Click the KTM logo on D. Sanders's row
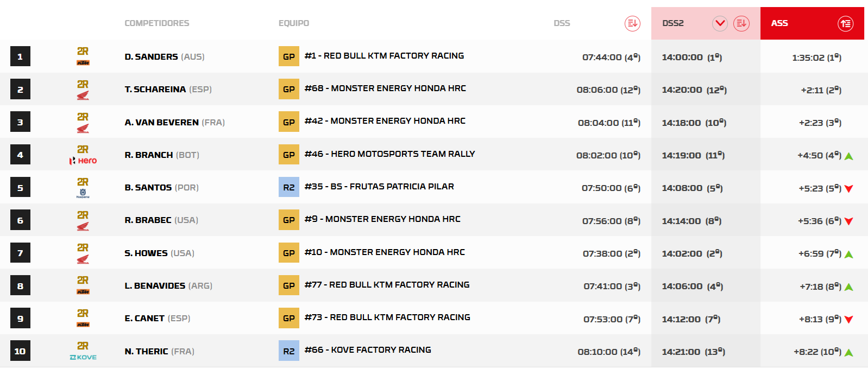Image resolution: width=868 pixels, height=369 pixels. 83,63
